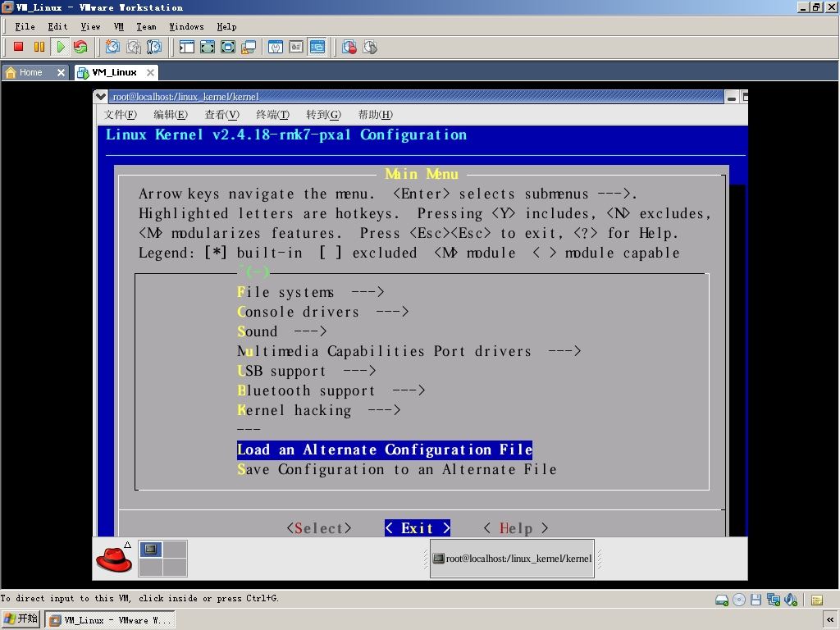Switch to Quick Switch mode icon
840x630 pixels.
point(208,47)
